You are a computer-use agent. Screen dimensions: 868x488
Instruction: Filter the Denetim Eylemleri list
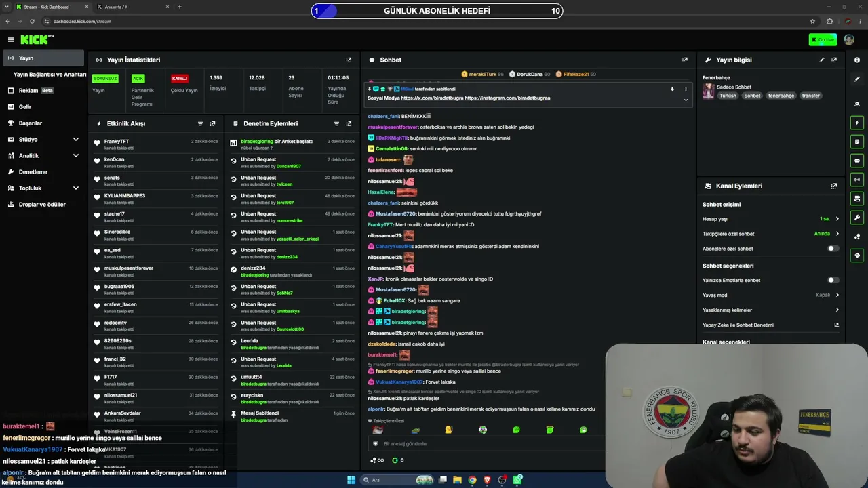click(336, 124)
